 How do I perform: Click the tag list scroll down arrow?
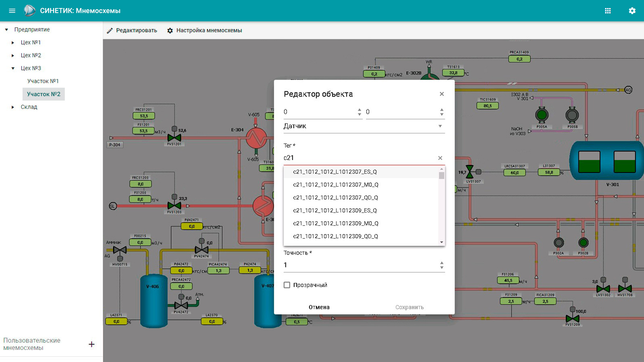pyautogui.click(x=442, y=242)
